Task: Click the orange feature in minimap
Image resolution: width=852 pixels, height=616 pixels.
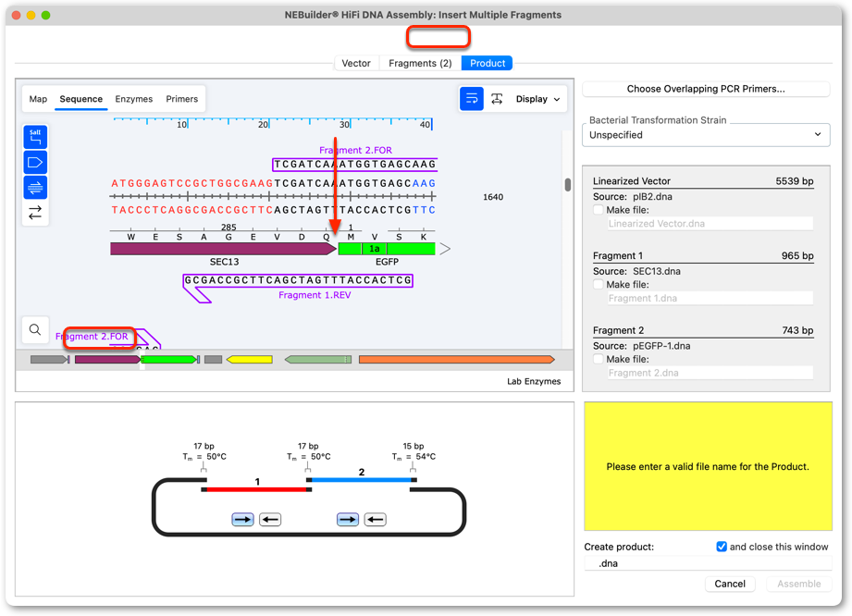Action: click(x=456, y=360)
